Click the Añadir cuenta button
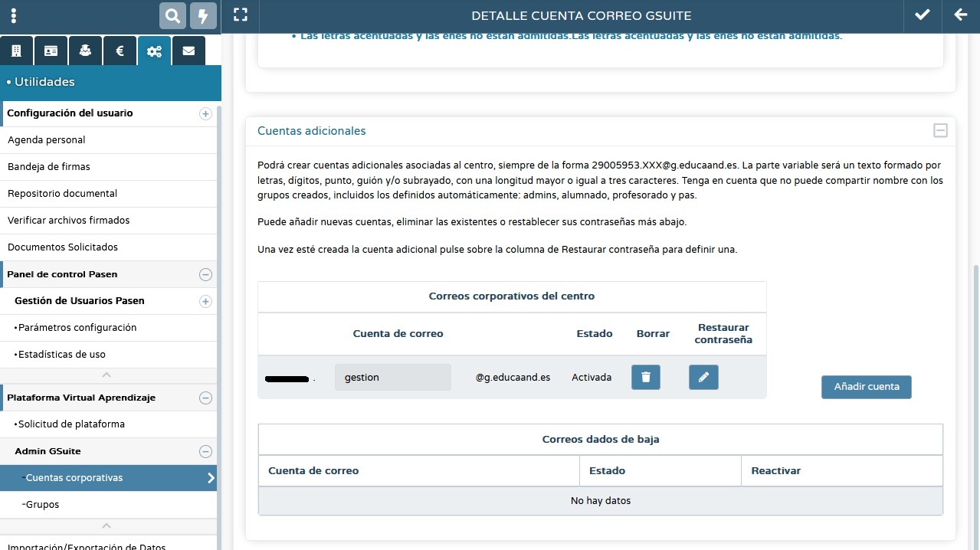 point(867,387)
